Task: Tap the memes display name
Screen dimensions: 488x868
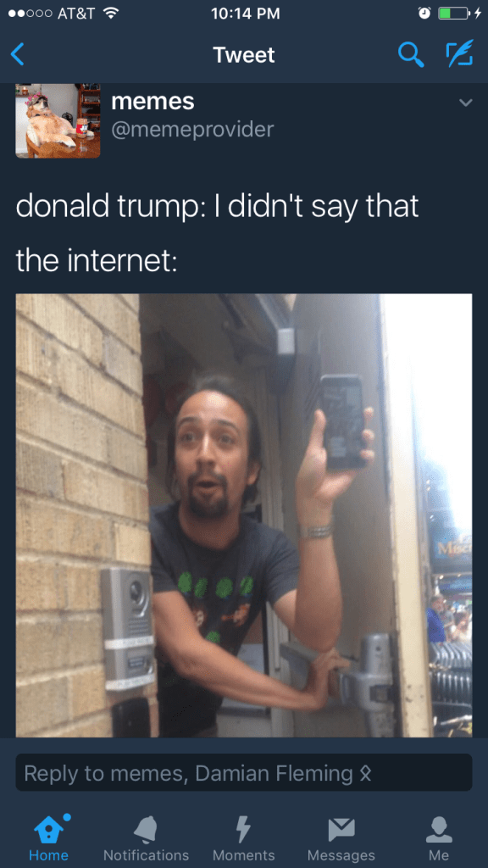Action: (152, 101)
